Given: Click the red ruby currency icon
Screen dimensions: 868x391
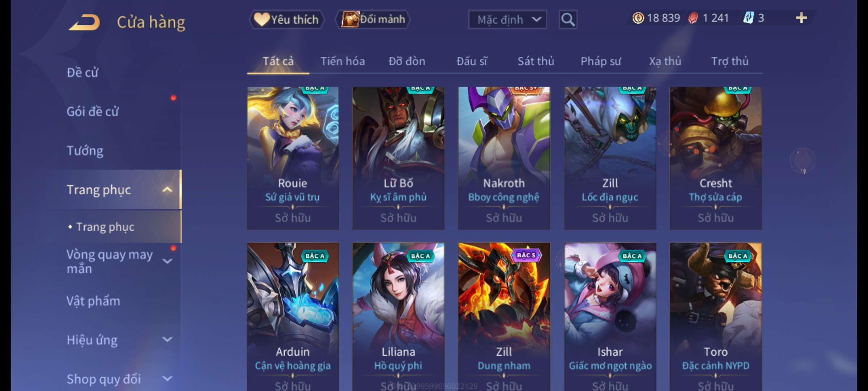Looking at the screenshot, I should pyautogui.click(x=693, y=18).
